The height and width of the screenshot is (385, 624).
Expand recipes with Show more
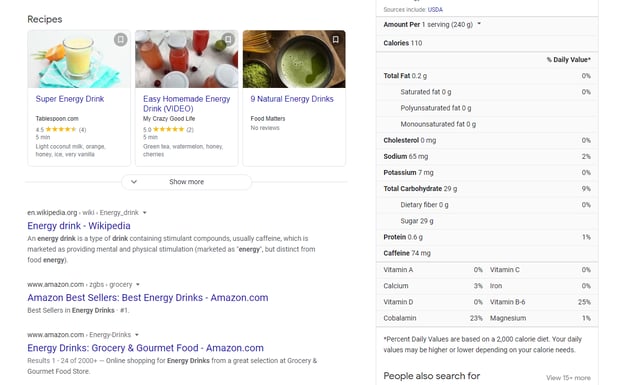[187, 182]
